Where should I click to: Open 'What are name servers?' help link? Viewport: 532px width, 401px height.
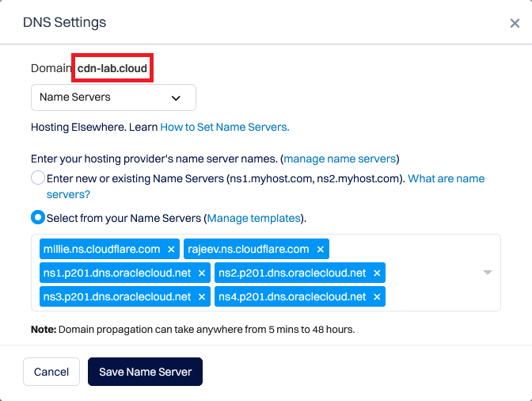click(446, 178)
